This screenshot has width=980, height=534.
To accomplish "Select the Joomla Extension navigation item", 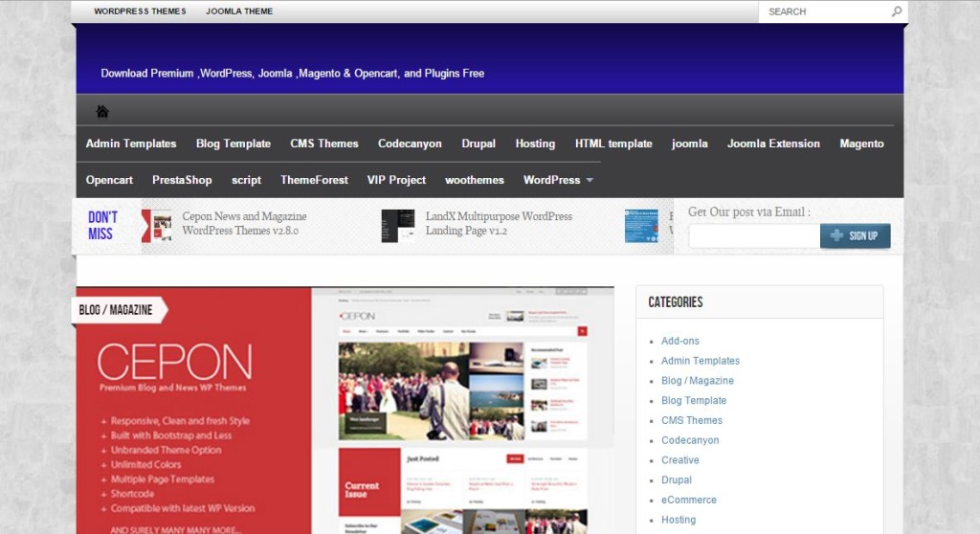I will tap(773, 144).
